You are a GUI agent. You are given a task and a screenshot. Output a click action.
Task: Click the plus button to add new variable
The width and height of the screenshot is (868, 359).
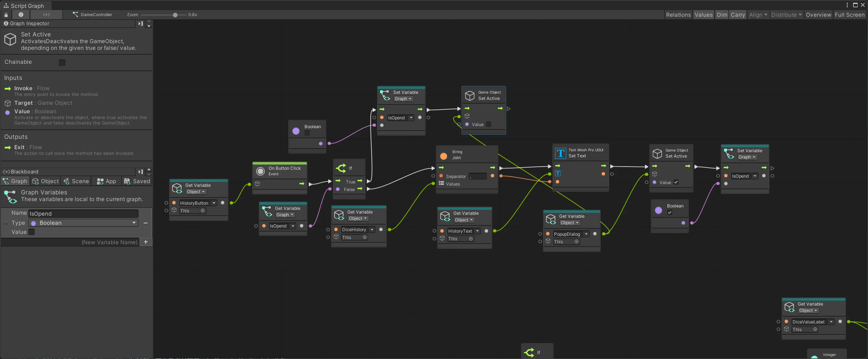point(146,242)
